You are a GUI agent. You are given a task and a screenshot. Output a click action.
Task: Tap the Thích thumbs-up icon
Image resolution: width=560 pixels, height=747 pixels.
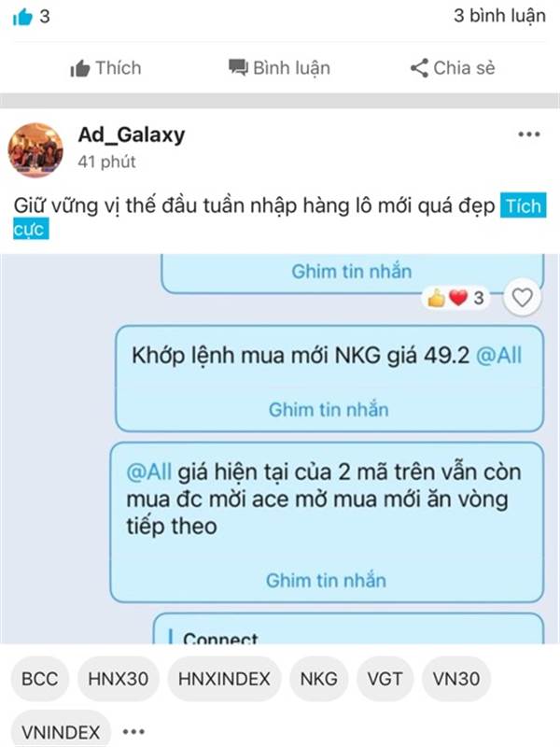coord(79,68)
